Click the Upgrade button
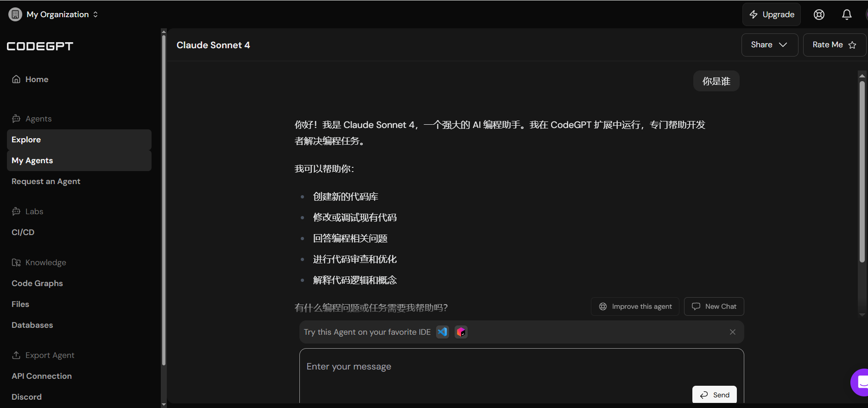 point(772,15)
